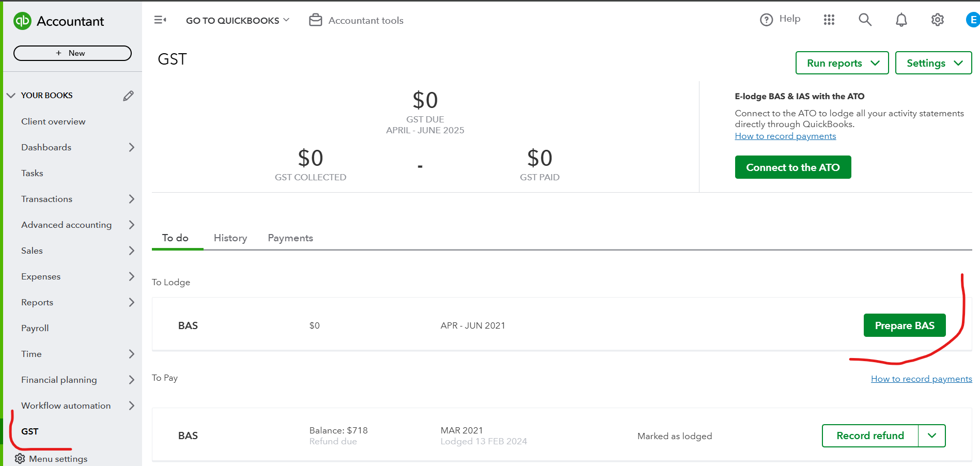Open Payroll in sidebar
This screenshot has height=466, width=980.
tap(35, 328)
